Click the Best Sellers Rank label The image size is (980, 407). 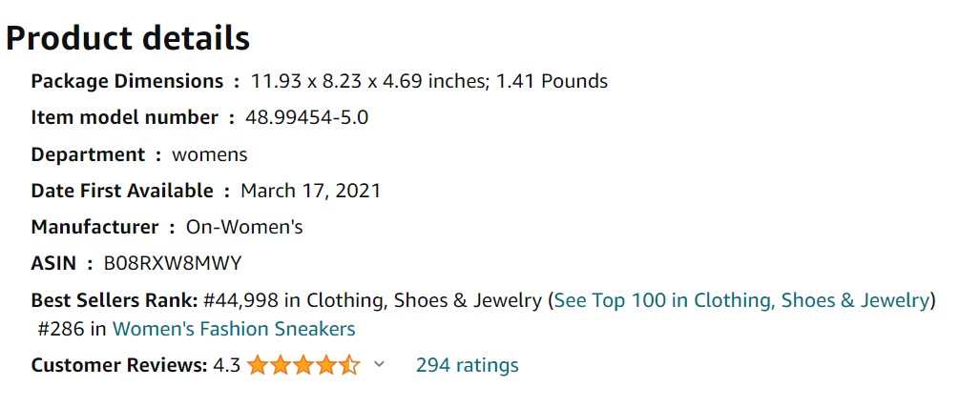point(115,300)
